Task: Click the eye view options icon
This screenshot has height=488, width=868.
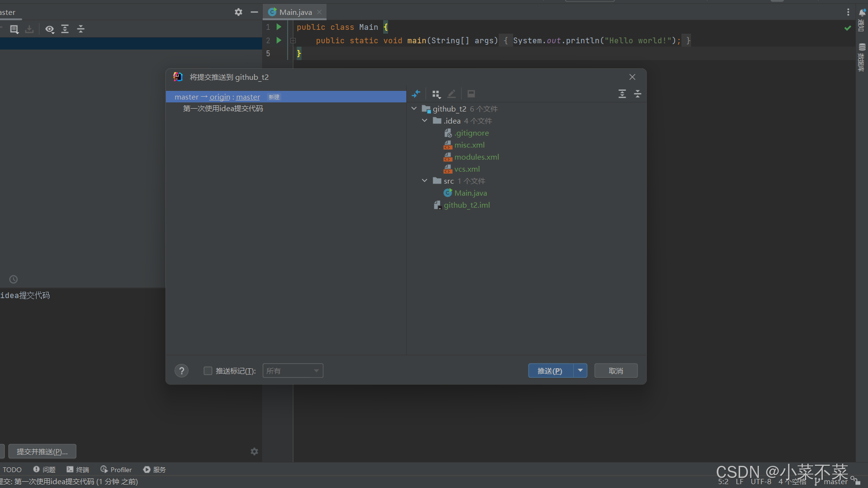Action: click(50, 29)
